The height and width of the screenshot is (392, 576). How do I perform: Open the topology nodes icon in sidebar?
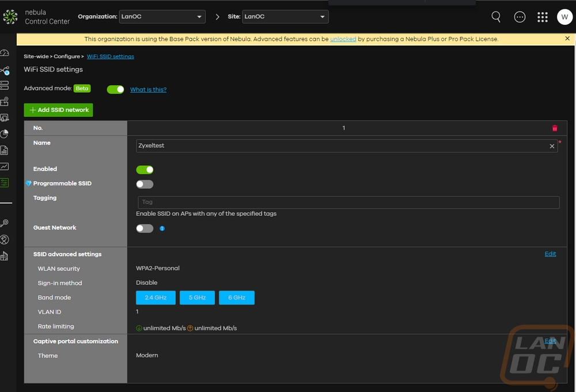tap(5, 70)
